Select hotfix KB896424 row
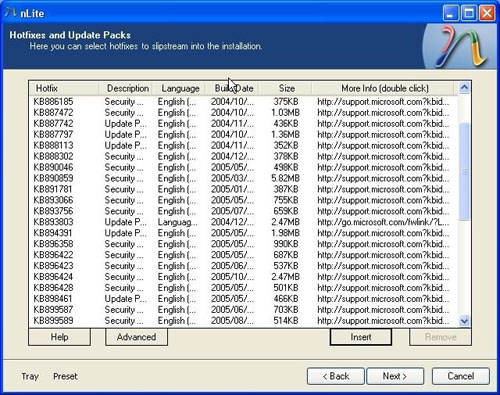Viewport: 500px width, 395px height. [x=243, y=277]
